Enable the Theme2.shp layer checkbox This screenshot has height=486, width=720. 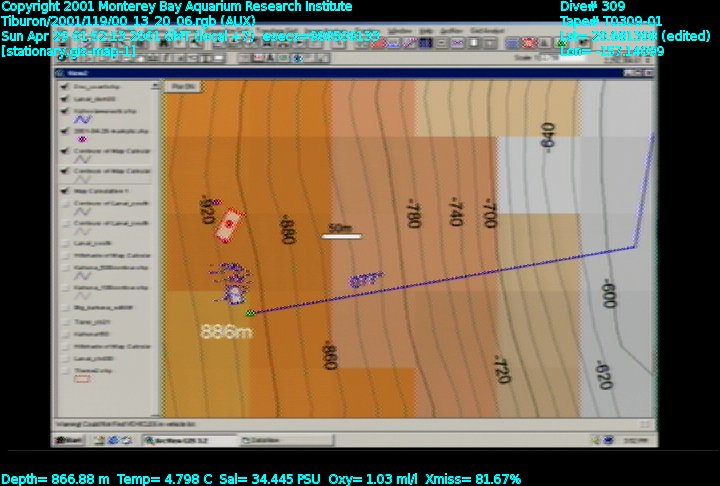(66, 368)
